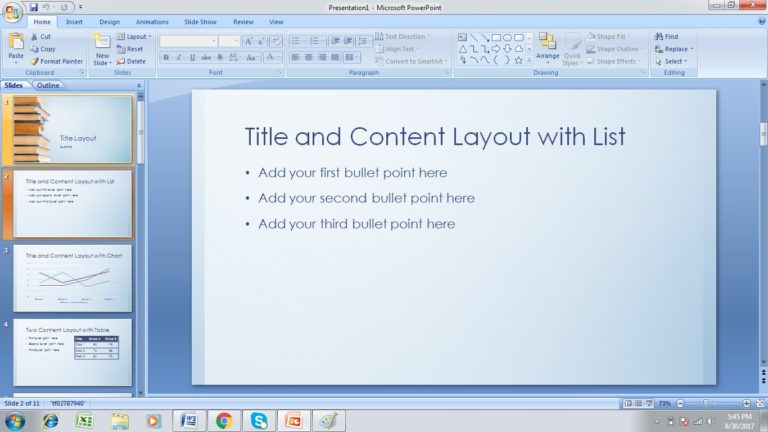Open the Replace dropdown
768x432 pixels.
674,49
